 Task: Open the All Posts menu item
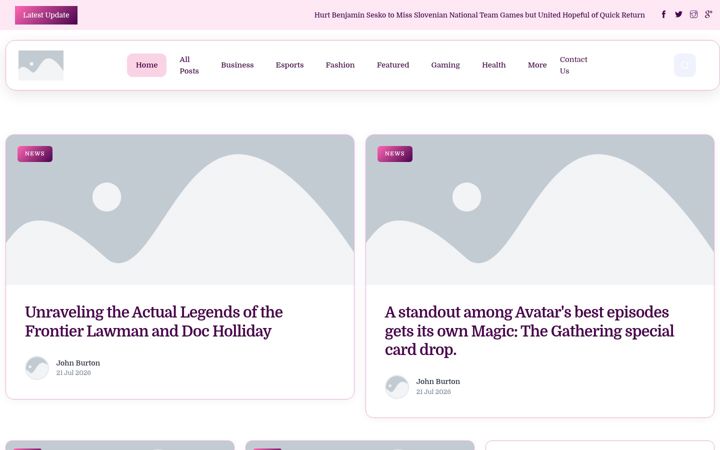point(189,65)
